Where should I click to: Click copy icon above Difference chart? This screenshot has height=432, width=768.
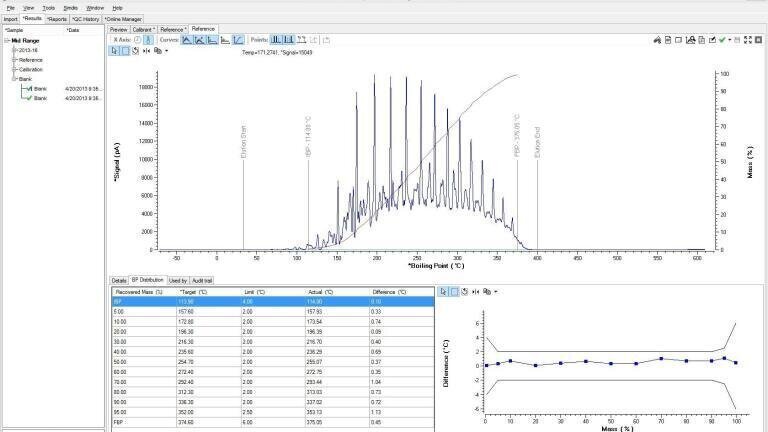point(487,291)
